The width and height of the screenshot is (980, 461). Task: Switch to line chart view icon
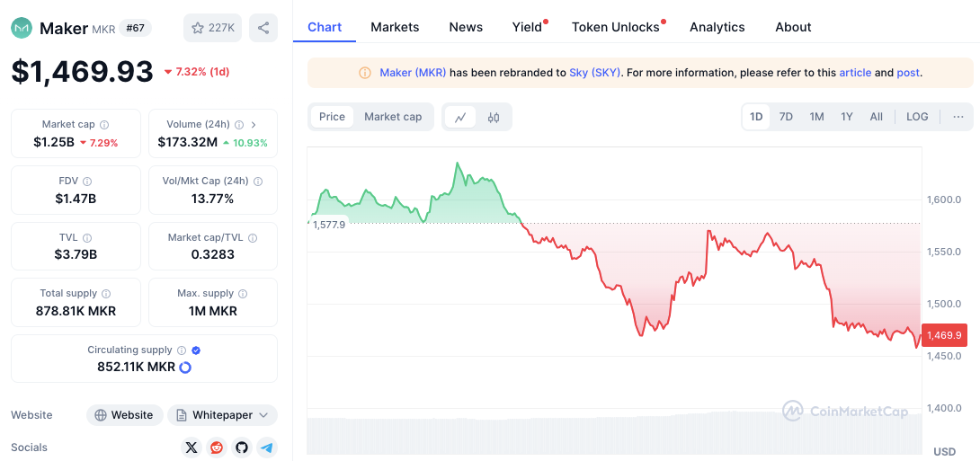460,117
